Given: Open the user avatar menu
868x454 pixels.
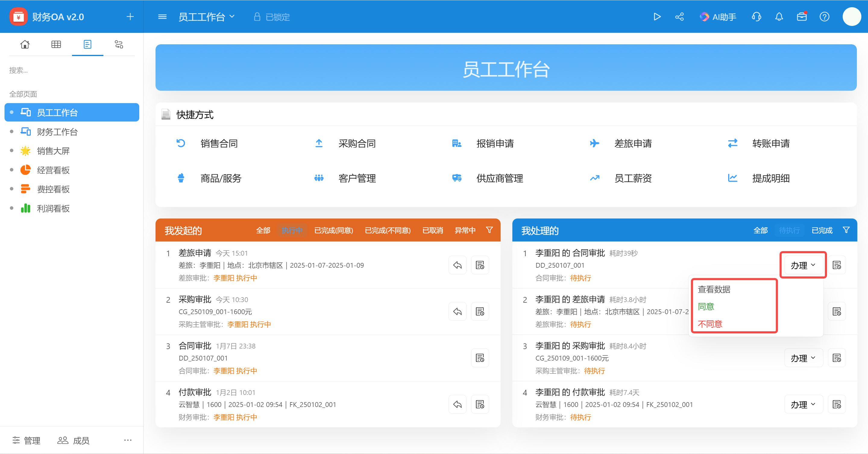Looking at the screenshot, I should pyautogui.click(x=852, y=17).
